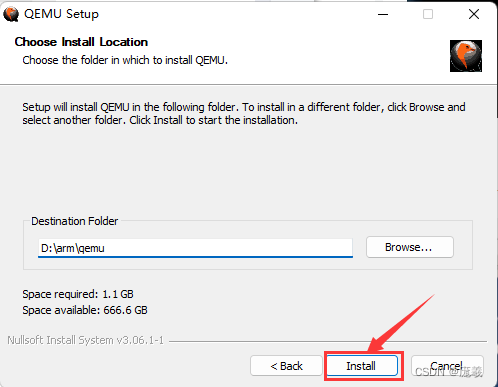498x387 pixels.
Task: Start installation with the Install button
Action: click(x=362, y=366)
